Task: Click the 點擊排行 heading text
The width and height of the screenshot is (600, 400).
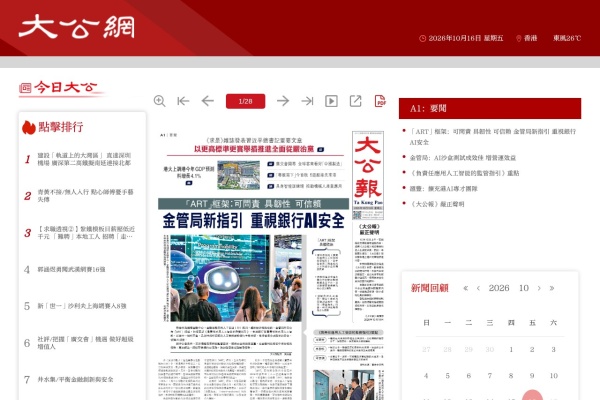Action: pyautogui.click(x=60, y=127)
